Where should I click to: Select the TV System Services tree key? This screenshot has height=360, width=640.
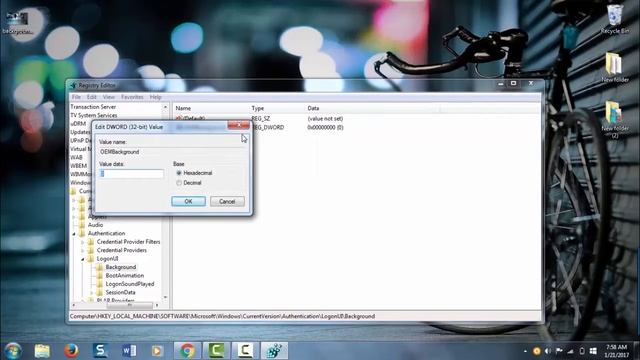coord(93,115)
